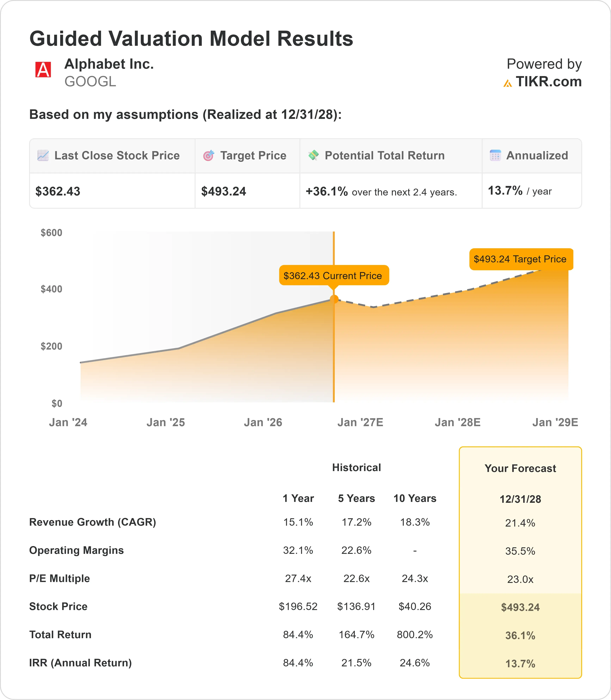Viewport: 611px width, 700px height.
Task: Click the 164.7% five-year total return
Action: [x=357, y=635]
